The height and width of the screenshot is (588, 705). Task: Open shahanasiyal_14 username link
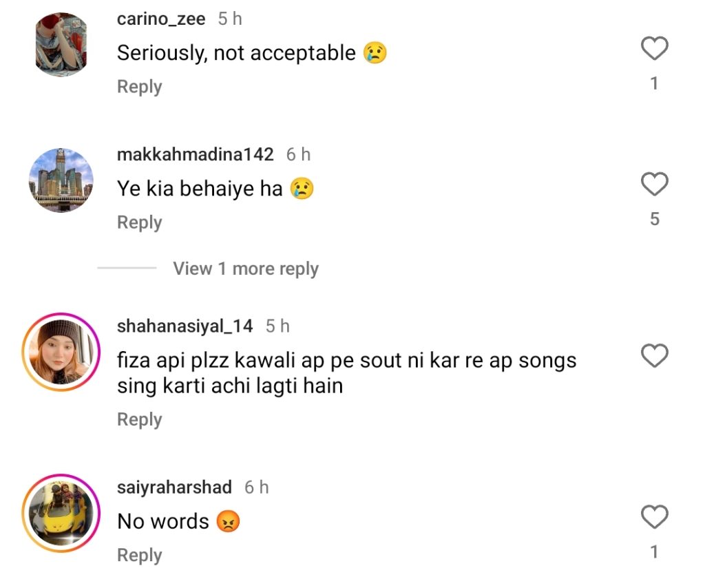coord(185,326)
